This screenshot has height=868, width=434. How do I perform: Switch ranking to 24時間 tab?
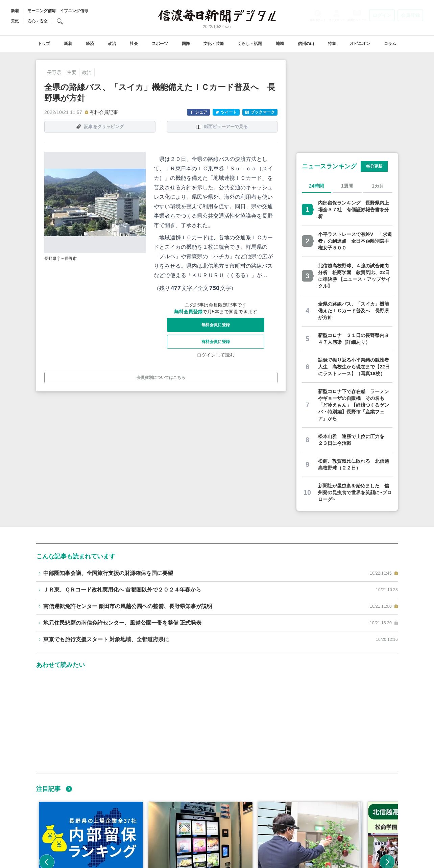pos(316,186)
